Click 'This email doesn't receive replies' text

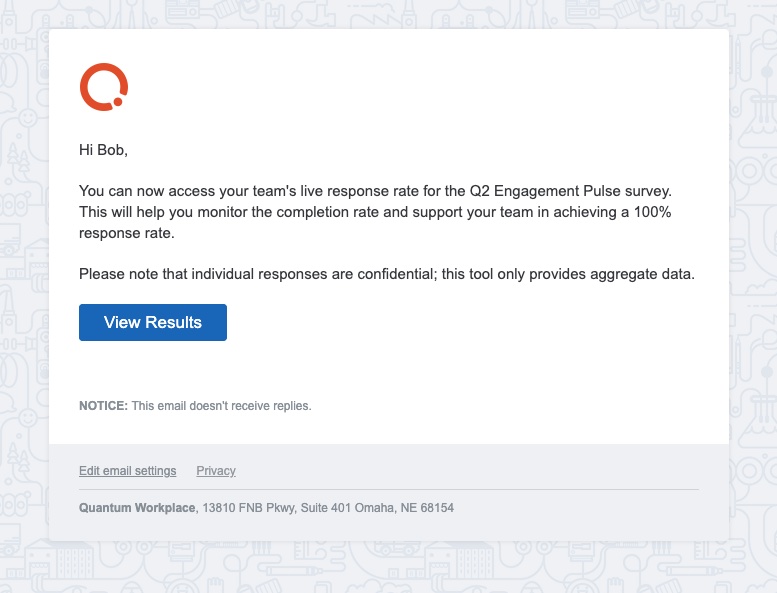coord(221,406)
